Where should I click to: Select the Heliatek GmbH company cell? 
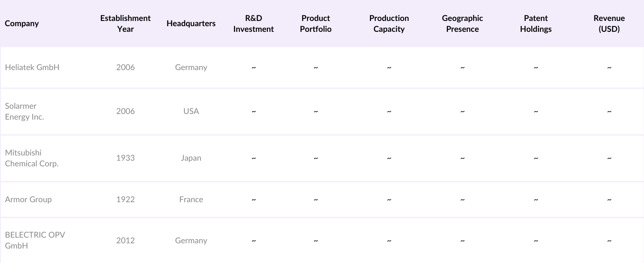pyautogui.click(x=32, y=67)
